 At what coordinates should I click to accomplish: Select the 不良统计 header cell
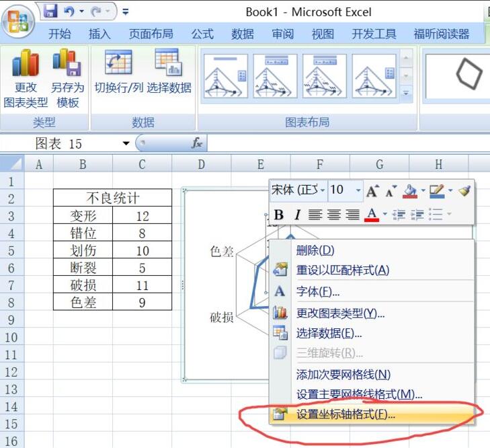[x=112, y=198]
